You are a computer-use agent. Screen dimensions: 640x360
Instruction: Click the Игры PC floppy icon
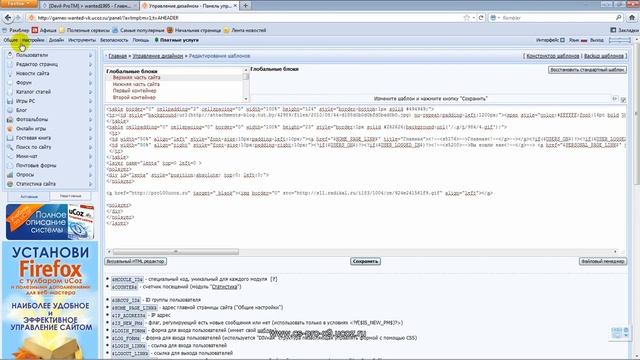tap(10, 101)
